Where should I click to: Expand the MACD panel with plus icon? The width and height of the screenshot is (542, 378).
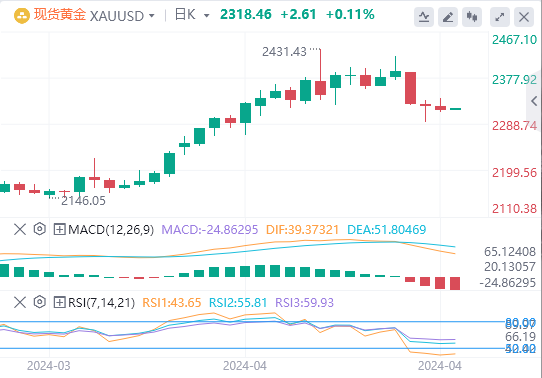(59, 229)
